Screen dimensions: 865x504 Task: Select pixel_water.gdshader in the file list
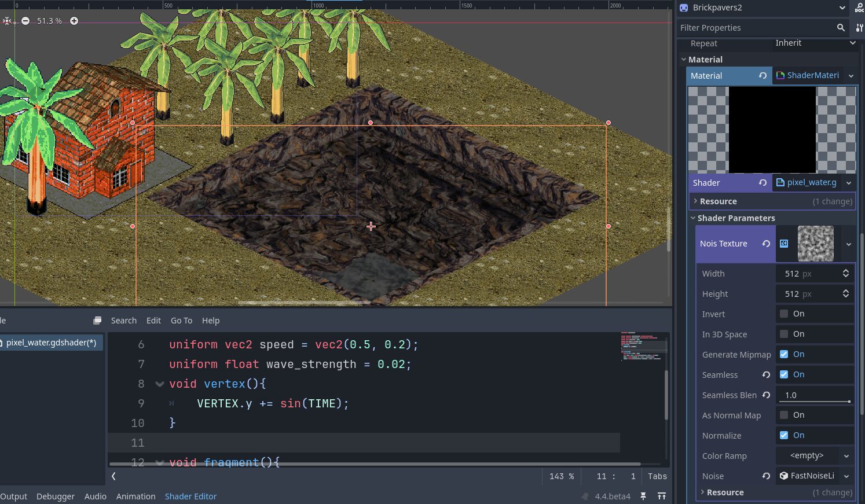[51, 343]
